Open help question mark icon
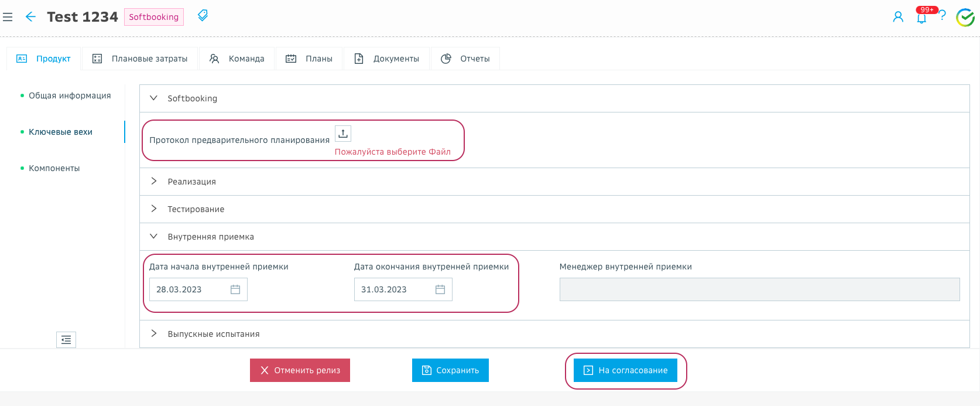Screen dimensions: 980x406 click(x=942, y=16)
